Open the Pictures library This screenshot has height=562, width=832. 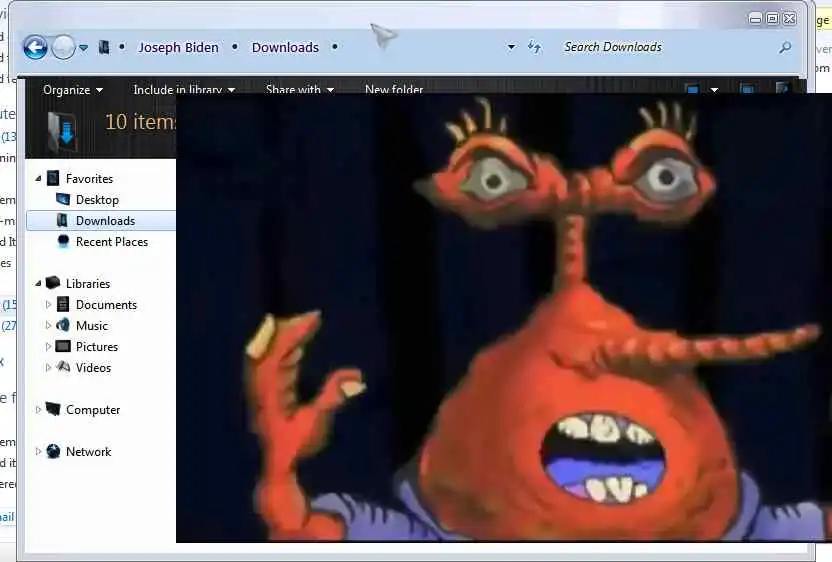(x=97, y=347)
